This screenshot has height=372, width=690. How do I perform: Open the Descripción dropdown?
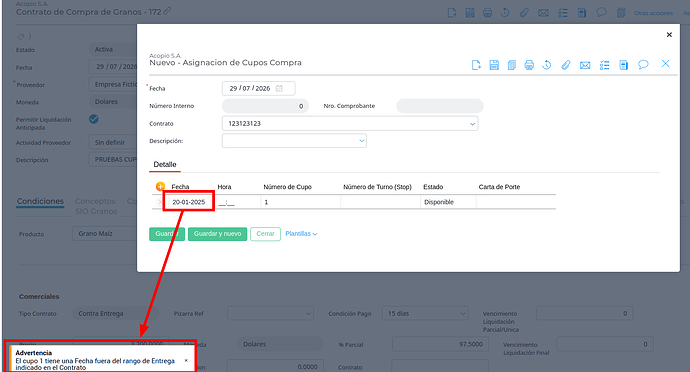pyautogui.click(x=362, y=141)
